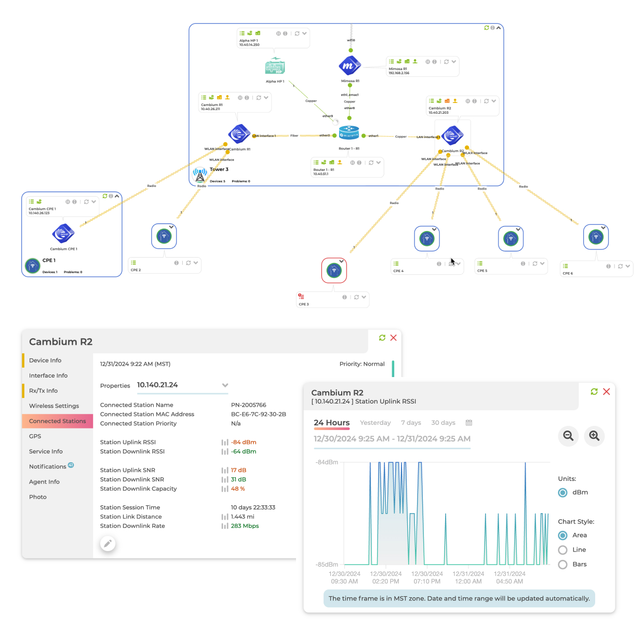Switch chart style to Line

click(562, 550)
